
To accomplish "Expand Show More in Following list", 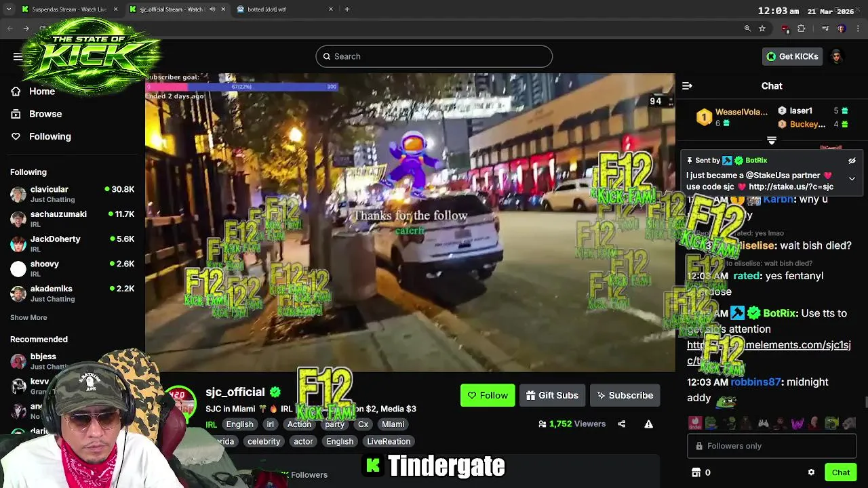I will (x=28, y=317).
